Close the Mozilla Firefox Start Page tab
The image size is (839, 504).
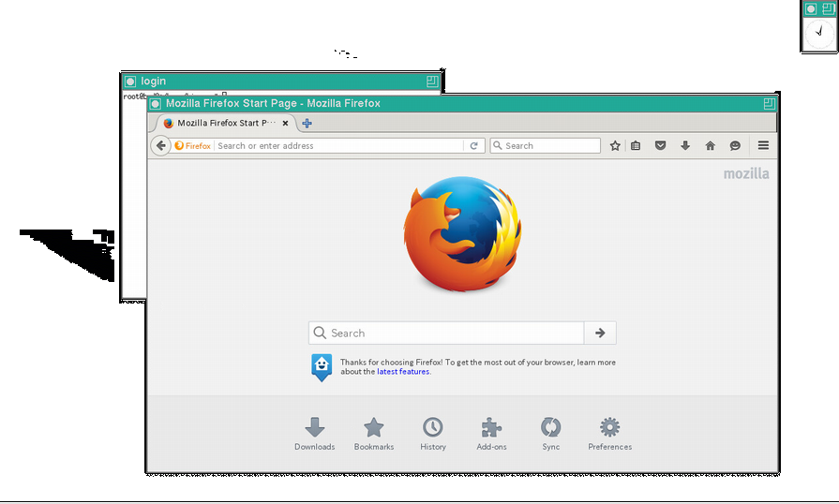(x=285, y=123)
